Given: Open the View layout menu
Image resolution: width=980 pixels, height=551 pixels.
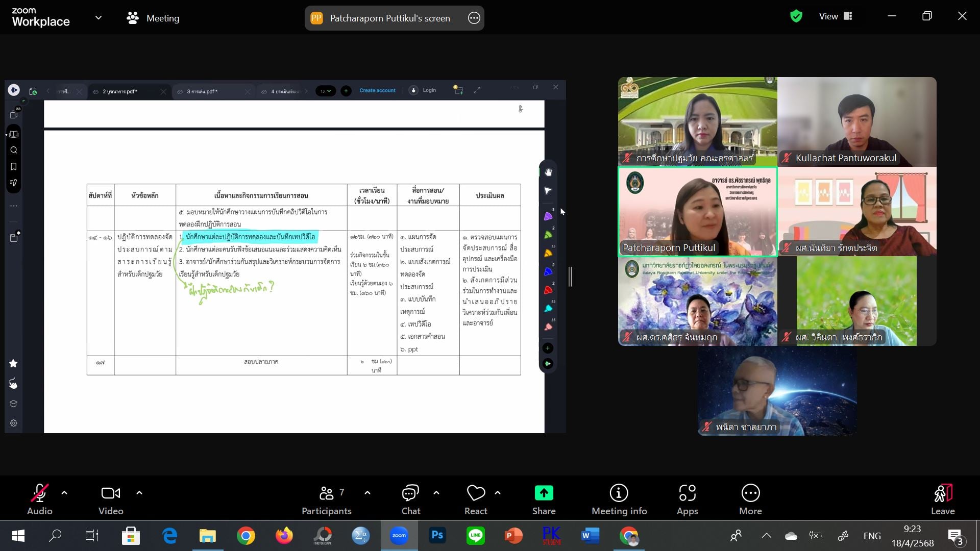Looking at the screenshot, I should coord(836,16).
